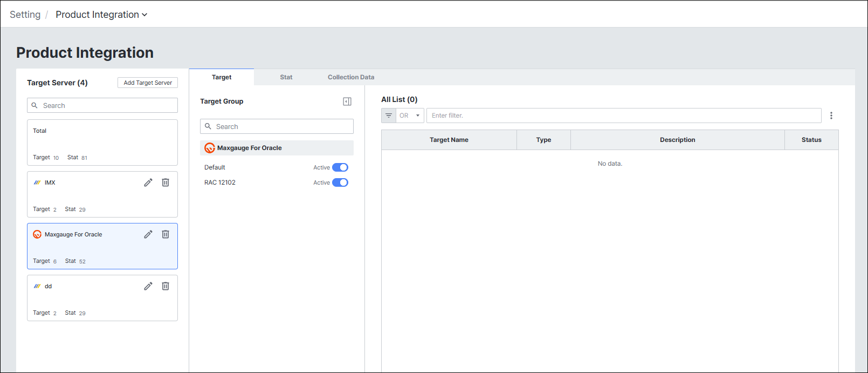This screenshot has width=868, height=373.
Task: Click the Add Target Server button
Action: pos(148,83)
